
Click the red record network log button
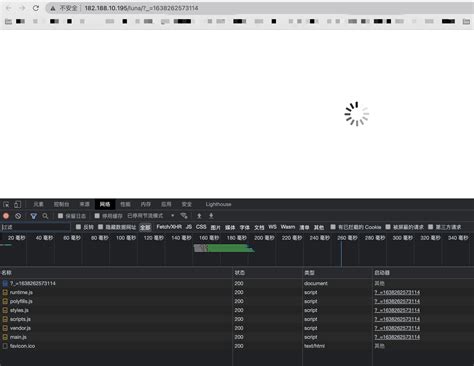[x=6, y=216]
